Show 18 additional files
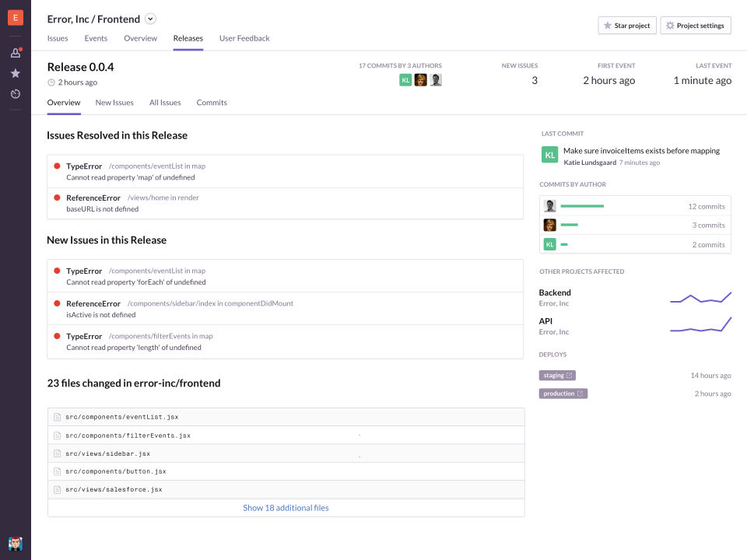 tap(286, 508)
